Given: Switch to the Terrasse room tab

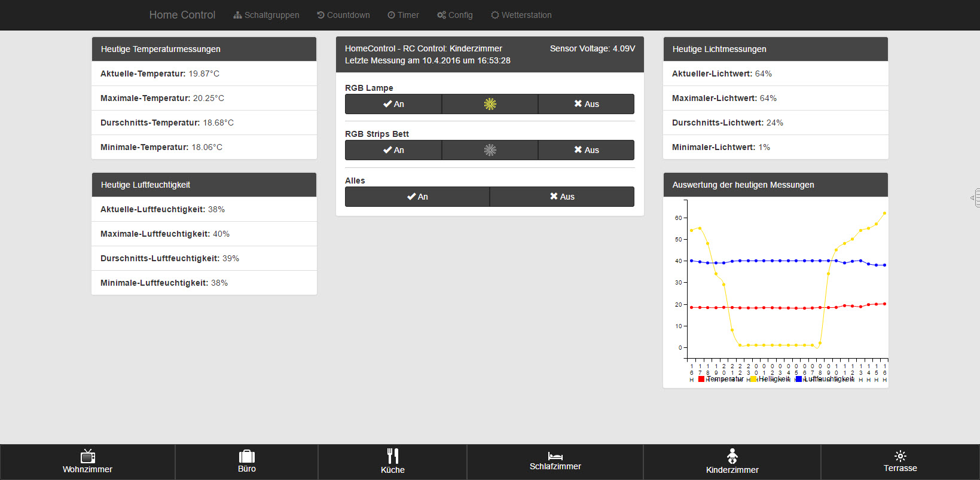Looking at the screenshot, I should coord(900,462).
